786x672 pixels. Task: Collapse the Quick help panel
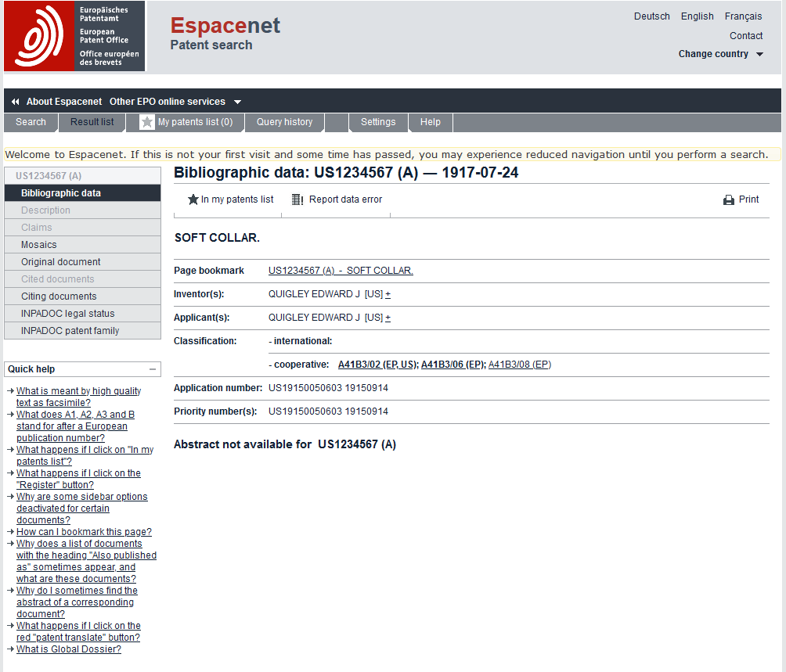[x=153, y=369]
